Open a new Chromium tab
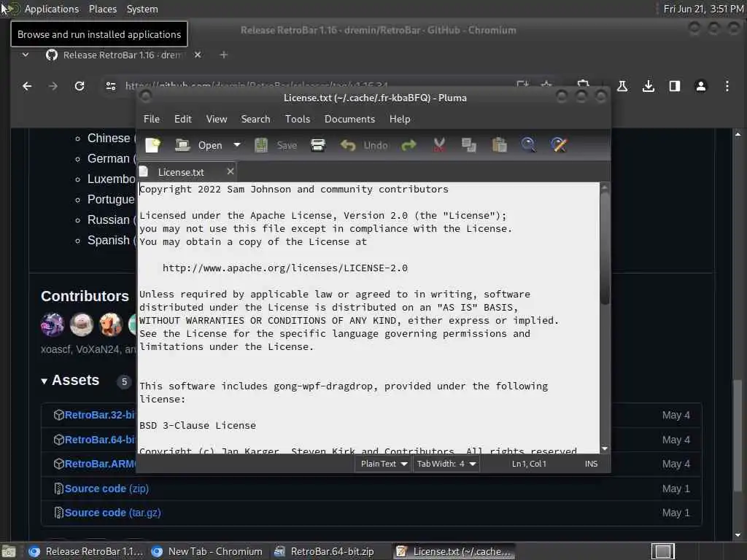 pyautogui.click(x=223, y=55)
